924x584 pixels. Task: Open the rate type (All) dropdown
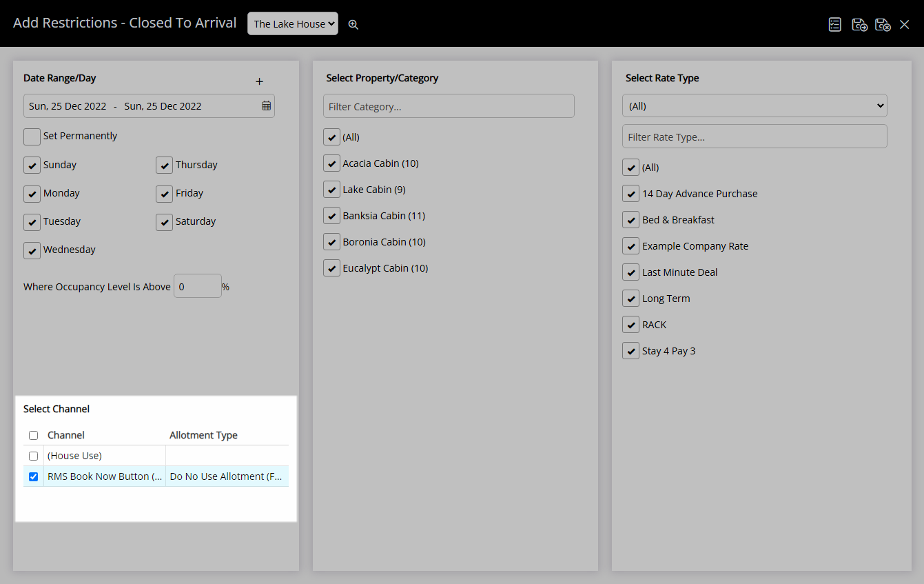pyautogui.click(x=754, y=105)
